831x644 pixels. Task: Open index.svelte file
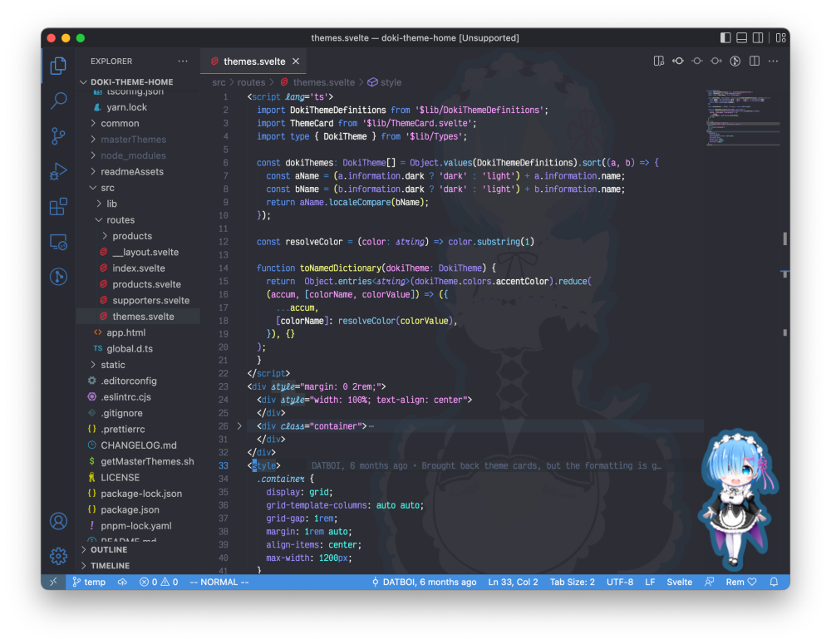138,268
